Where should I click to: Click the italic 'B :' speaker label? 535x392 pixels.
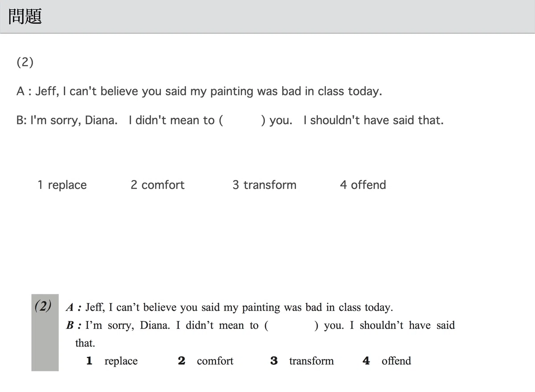[74, 326]
